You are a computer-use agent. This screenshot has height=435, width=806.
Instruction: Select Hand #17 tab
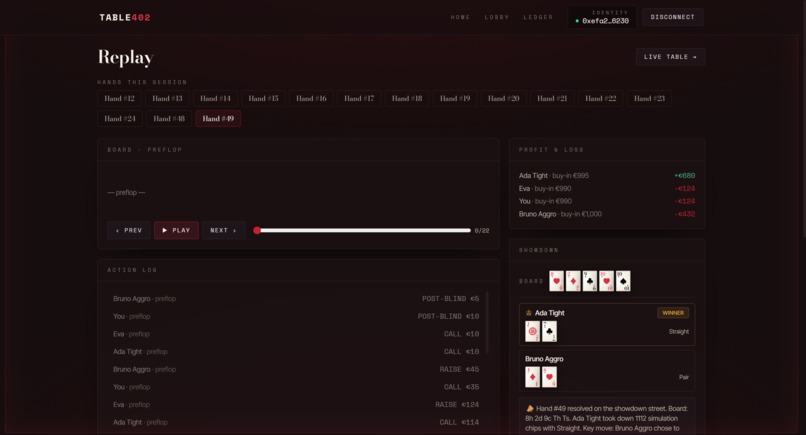tap(359, 98)
